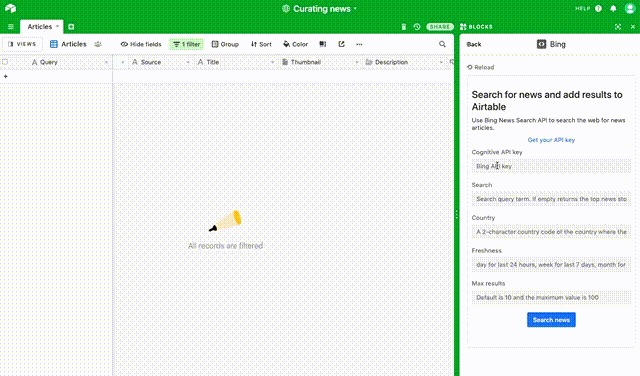Open the more options ellipsis icon
The width and height of the screenshot is (640, 376).
[359, 44]
